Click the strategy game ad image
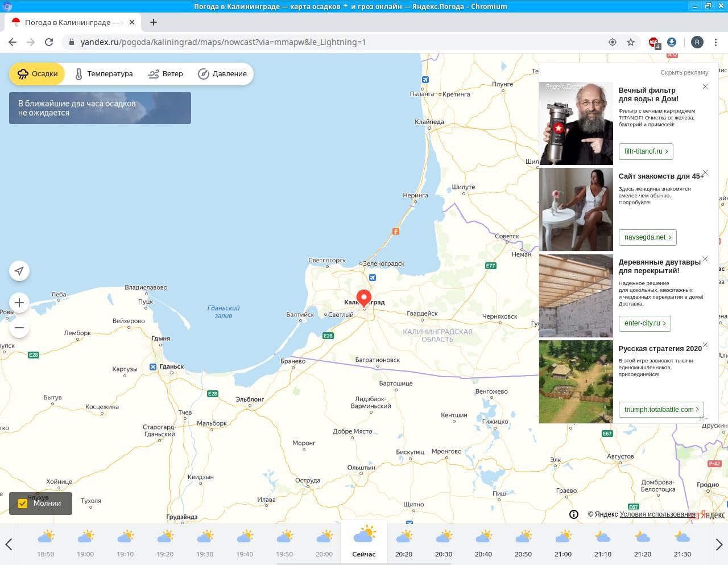The image size is (728, 565). click(x=576, y=382)
